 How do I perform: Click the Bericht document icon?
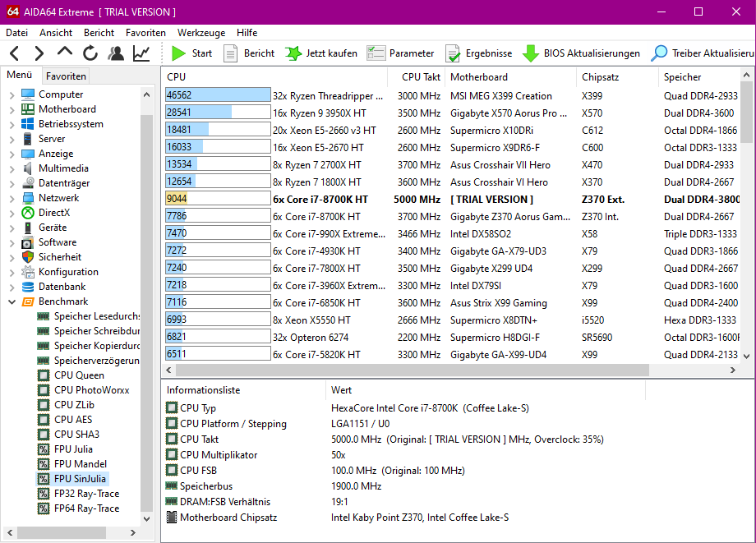230,53
